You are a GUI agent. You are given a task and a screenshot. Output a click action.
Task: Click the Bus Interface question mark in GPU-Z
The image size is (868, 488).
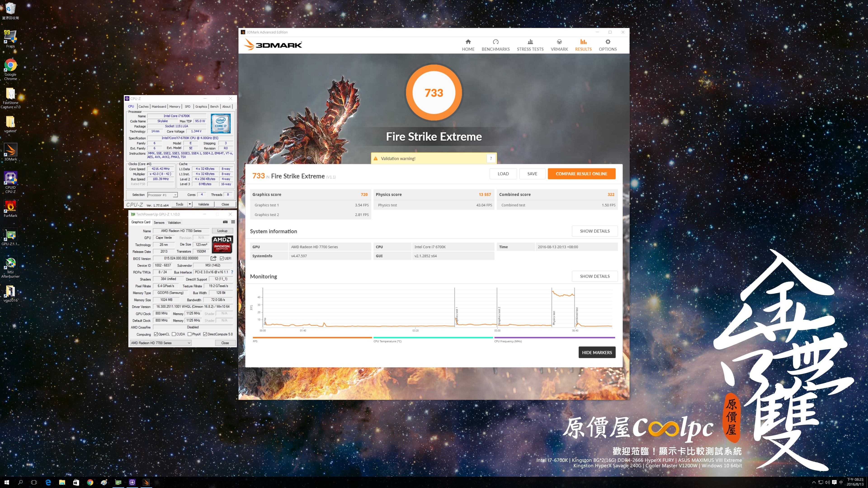click(x=232, y=272)
